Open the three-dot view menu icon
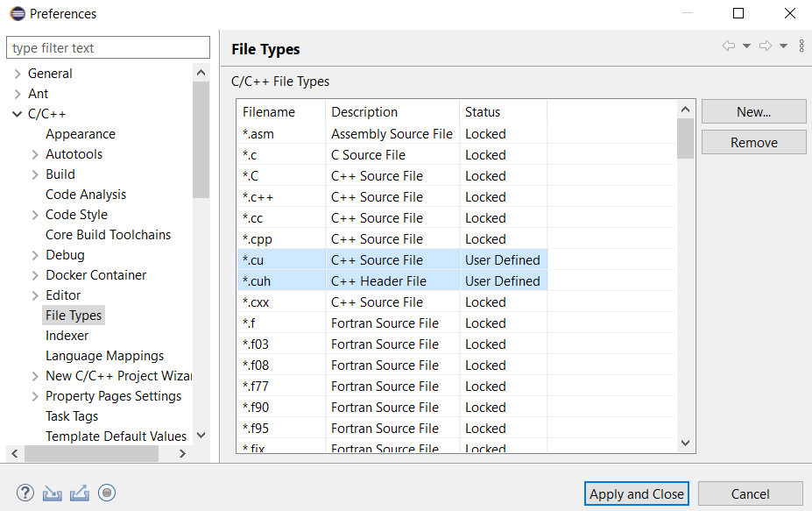The height and width of the screenshot is (511, 812). pyautogui.click(x=801, y=46)
